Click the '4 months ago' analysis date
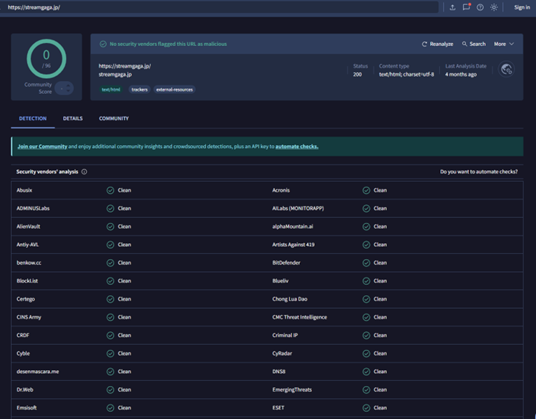Viewport: 536px width, 419px height. [461, 74]
